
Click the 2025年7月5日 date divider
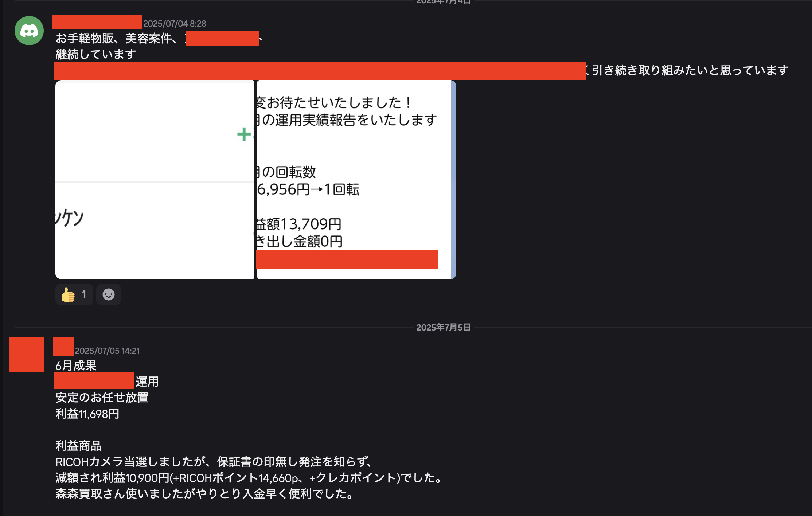(443, 327)
